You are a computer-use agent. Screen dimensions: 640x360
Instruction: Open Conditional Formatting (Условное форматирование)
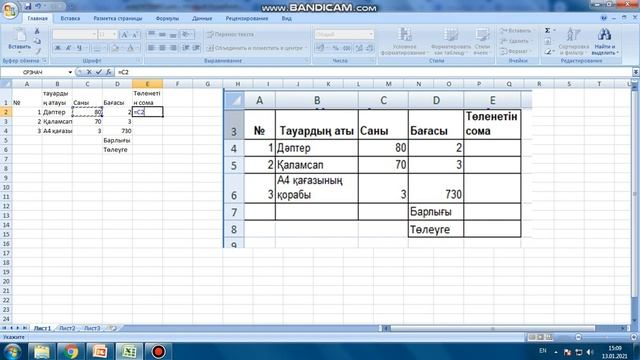tap(404, 41)
